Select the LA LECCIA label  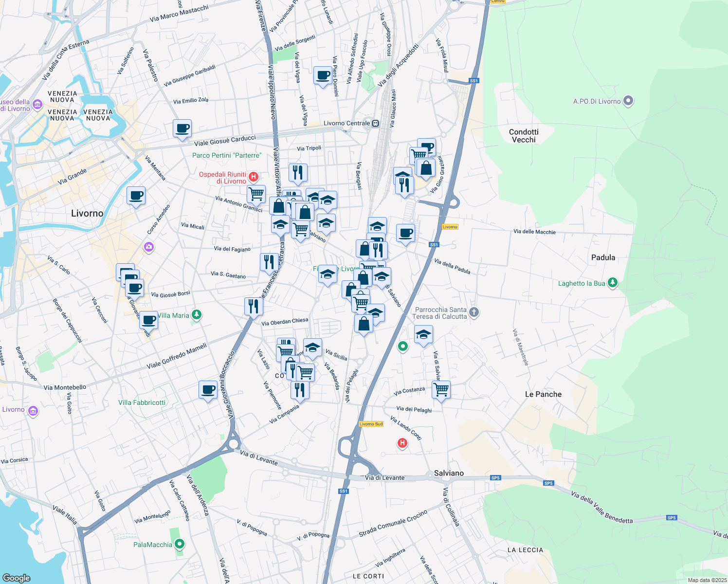click(525, 550)
